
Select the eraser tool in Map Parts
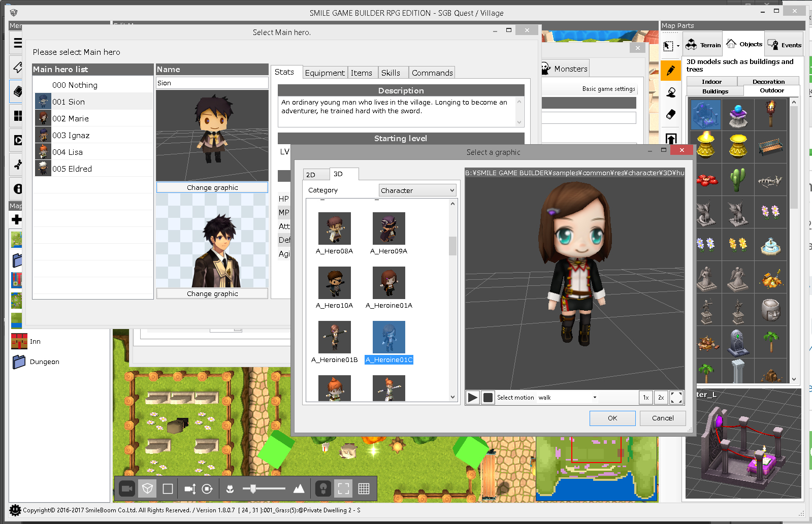coord(671,114)
